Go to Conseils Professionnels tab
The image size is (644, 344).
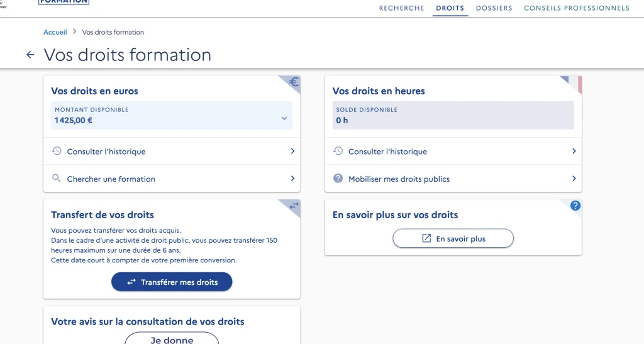[x=576, y=8]
